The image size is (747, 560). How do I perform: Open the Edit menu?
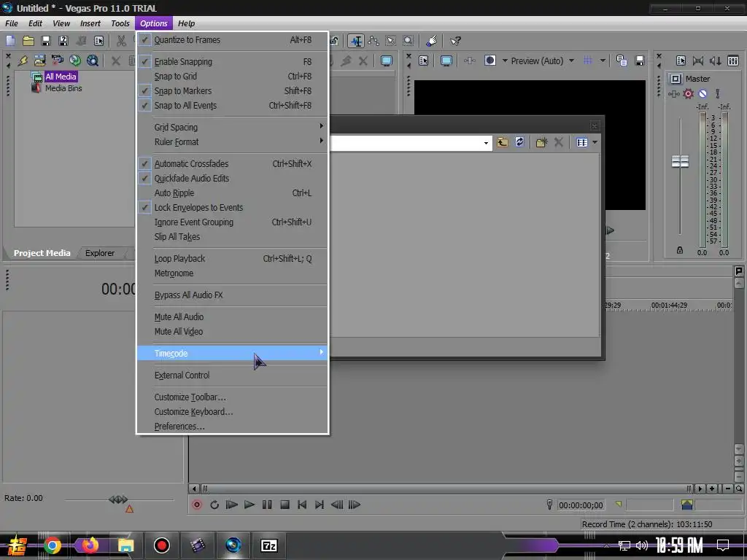coord(35,23)
